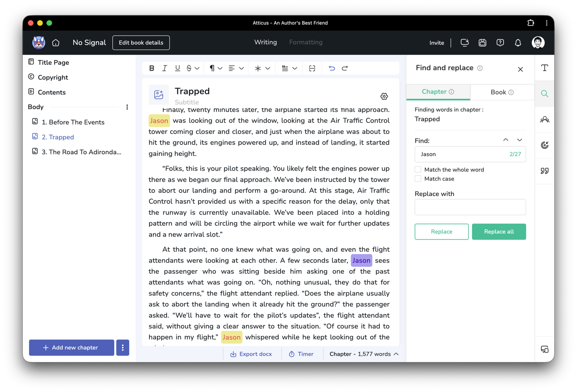Add chapter image via image icon
The height and width of the screenshot is (392, 577).
[159, 95]
